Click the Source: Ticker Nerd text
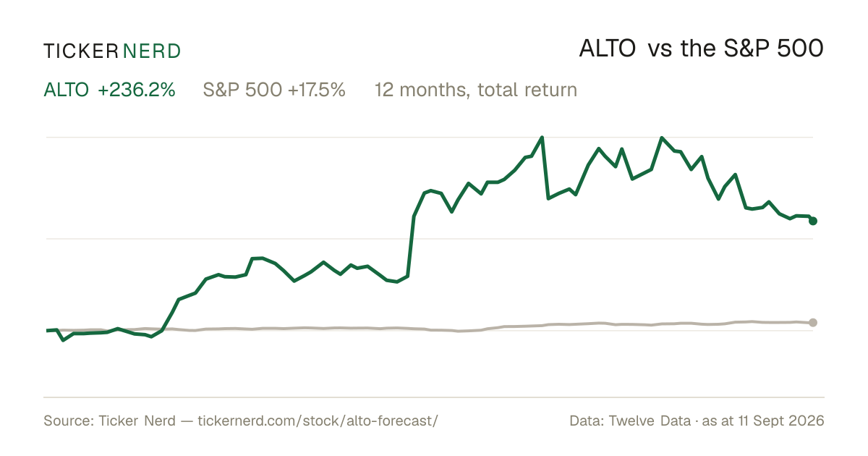The width and height of the screenshot is (868, 456). tap(109, 421)
